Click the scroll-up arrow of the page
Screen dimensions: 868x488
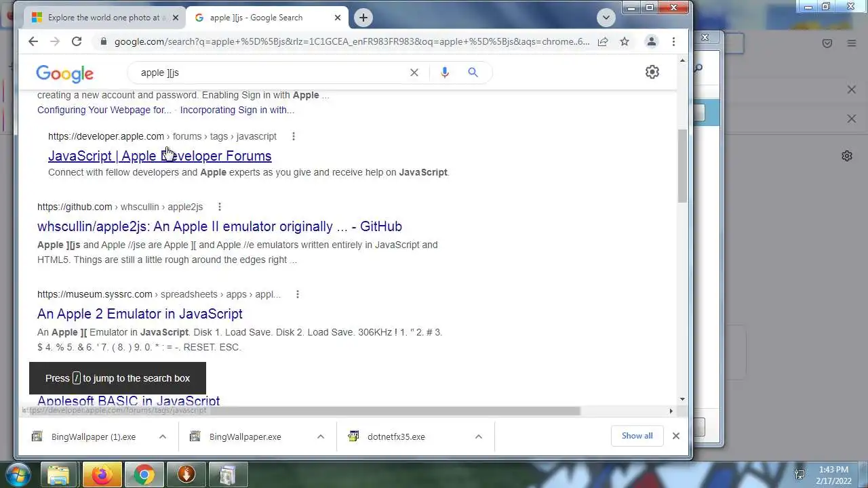[x=682, y=61]
